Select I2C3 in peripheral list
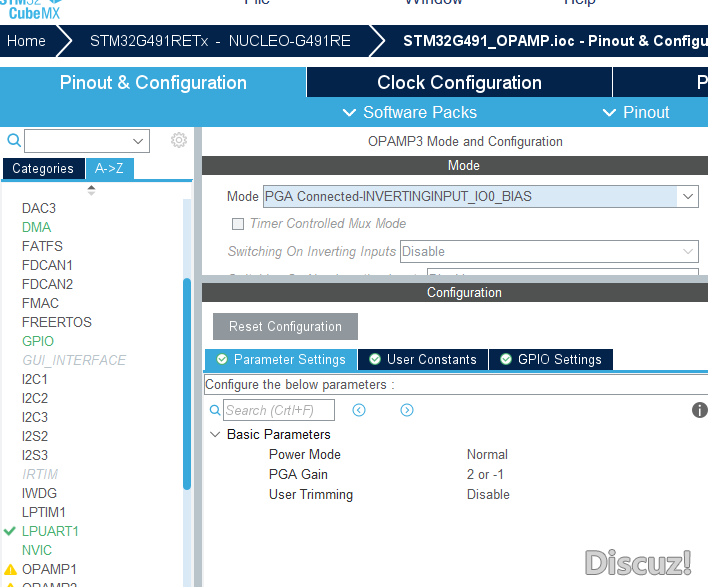Viewport: 708px width, 587px height. [35, 417]
